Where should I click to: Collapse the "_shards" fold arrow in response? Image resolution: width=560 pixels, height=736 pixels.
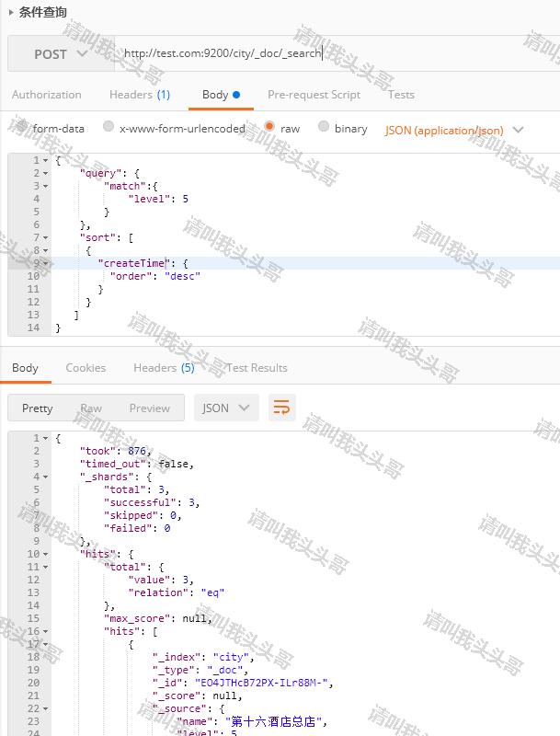click(45, 477)
